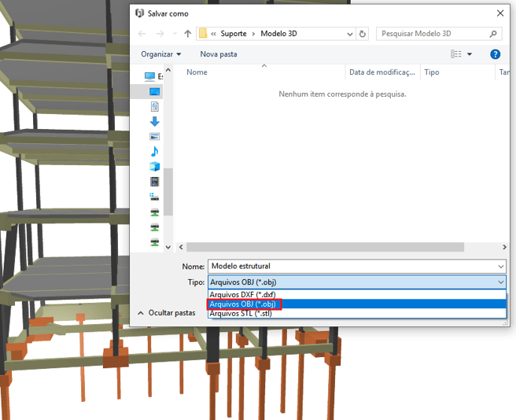Viewport: 516px width, 420px height.
Task: Select Arquivos OBJ (*.obj) from list
Action: click(x=242, y=304)
